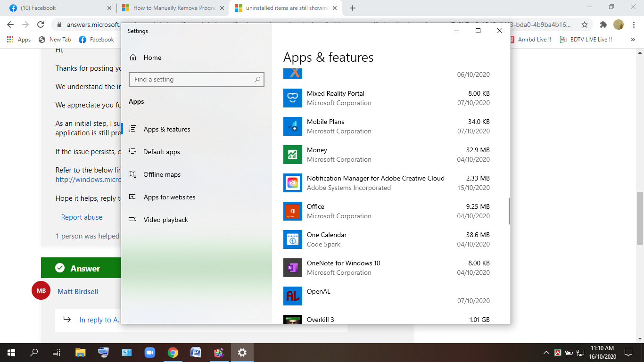Bookmark this page with the star icon
The height and width of the screenshot is (362, 644).
coord(585,25)
